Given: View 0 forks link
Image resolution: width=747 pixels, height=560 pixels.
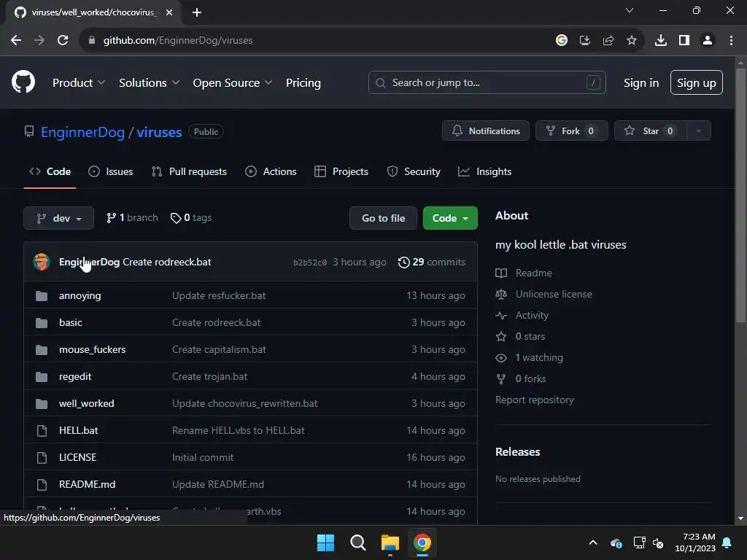Looking at the screenshot, I should click(521, 379).
